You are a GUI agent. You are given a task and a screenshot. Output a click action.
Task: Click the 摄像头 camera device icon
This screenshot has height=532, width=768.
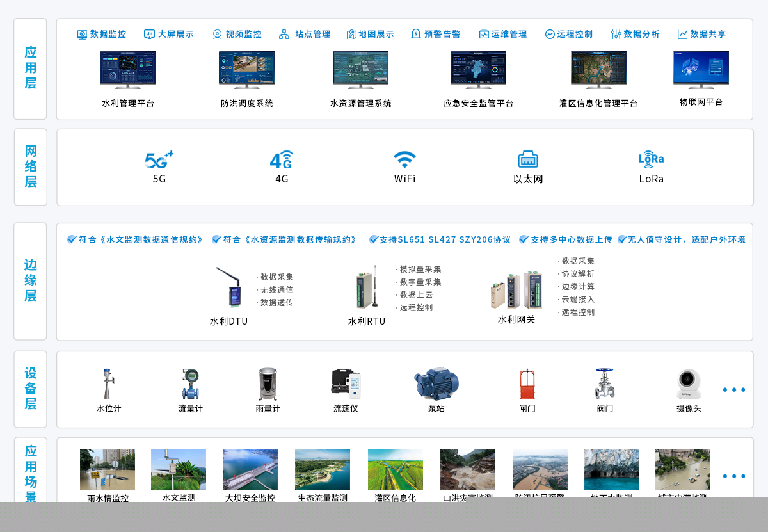[689, 384]
